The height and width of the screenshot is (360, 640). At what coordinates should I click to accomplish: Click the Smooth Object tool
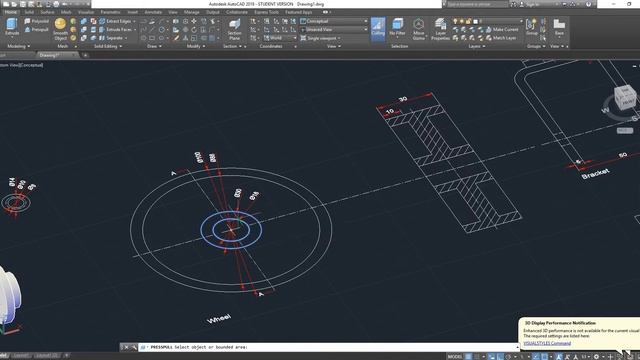[x=60, y=29]
